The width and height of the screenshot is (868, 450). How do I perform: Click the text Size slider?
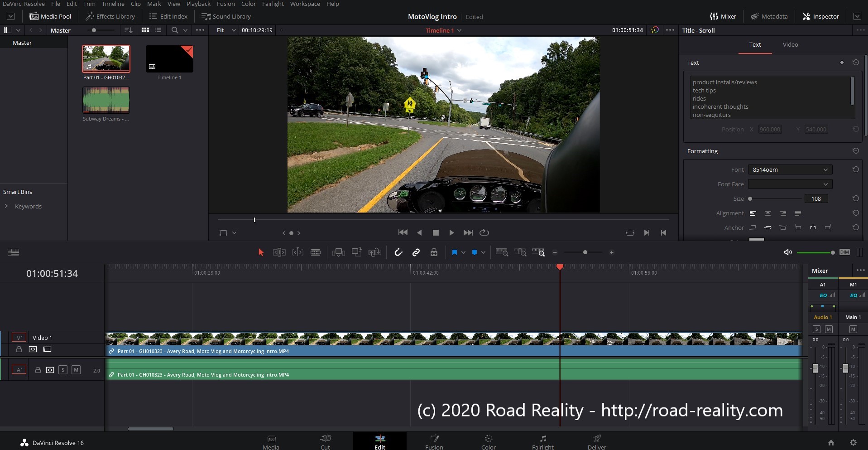pos(775,198)
